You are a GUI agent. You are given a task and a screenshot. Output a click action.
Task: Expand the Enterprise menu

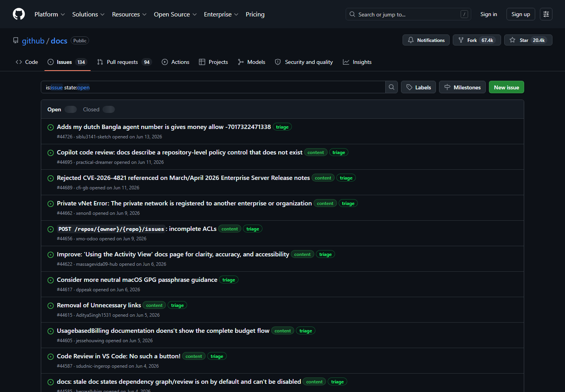click(221, 14)
